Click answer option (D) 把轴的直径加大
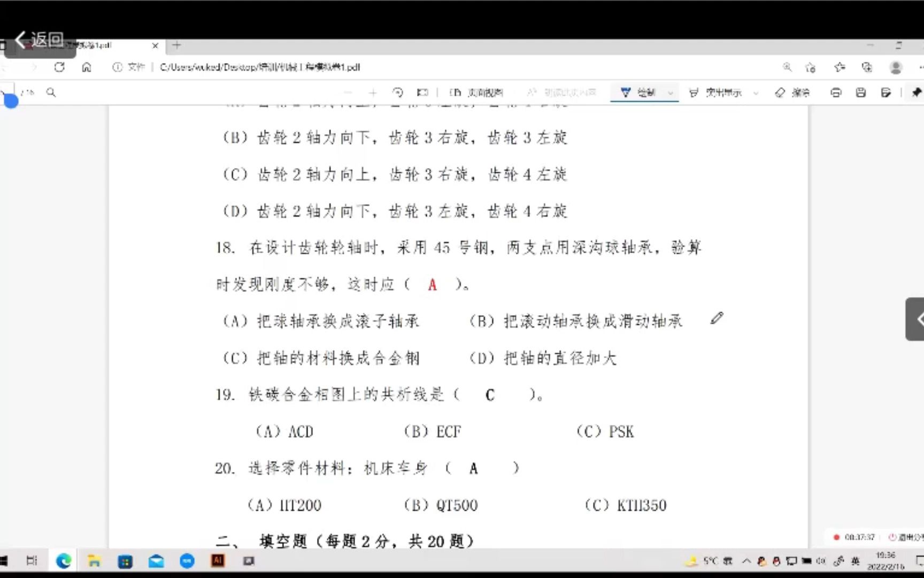This screenshot has height=578, width=924. coord(543,358)
